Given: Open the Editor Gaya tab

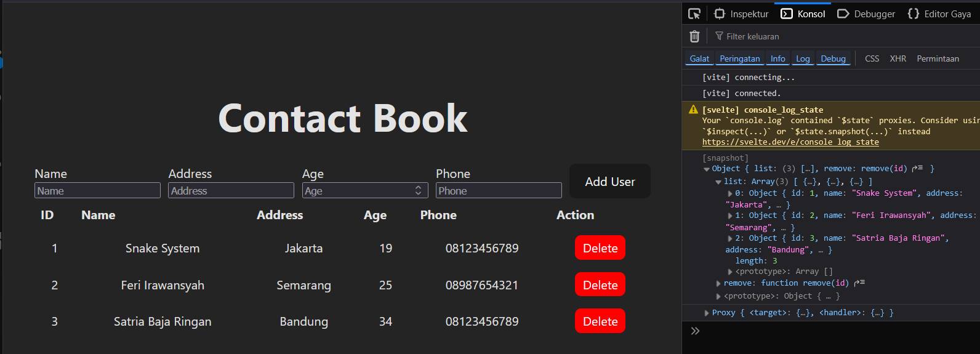Looking at the screenshot, I should pyautogui.click(x=939, y=14).
